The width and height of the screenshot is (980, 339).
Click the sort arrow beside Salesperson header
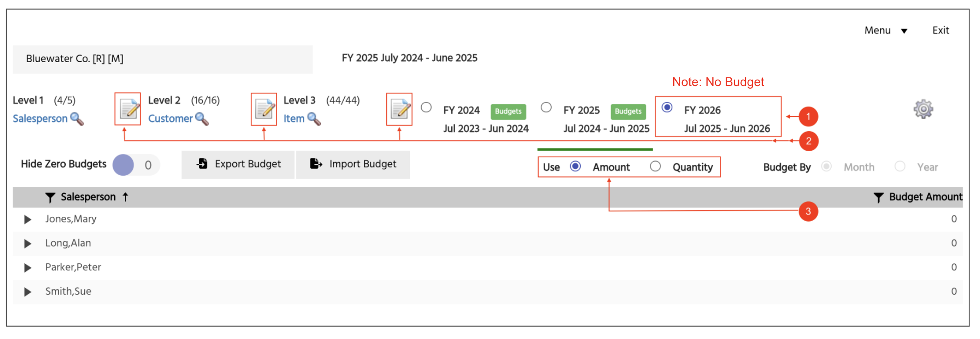pos(125,197)
